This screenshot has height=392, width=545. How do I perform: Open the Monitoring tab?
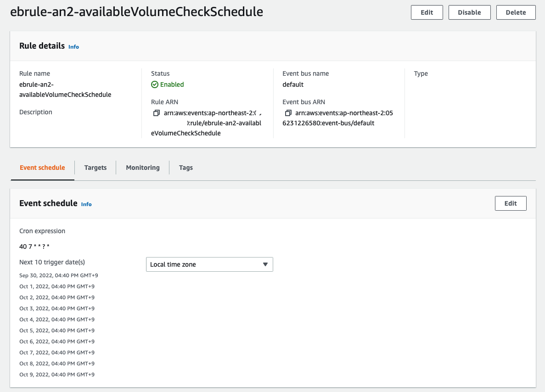click(x=143, y=168)
